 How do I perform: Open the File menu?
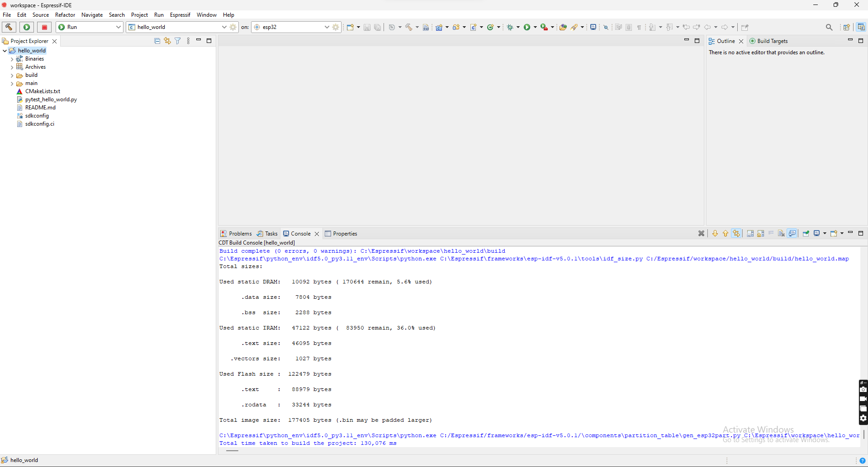pyautogui.click(x=7, y=15)
